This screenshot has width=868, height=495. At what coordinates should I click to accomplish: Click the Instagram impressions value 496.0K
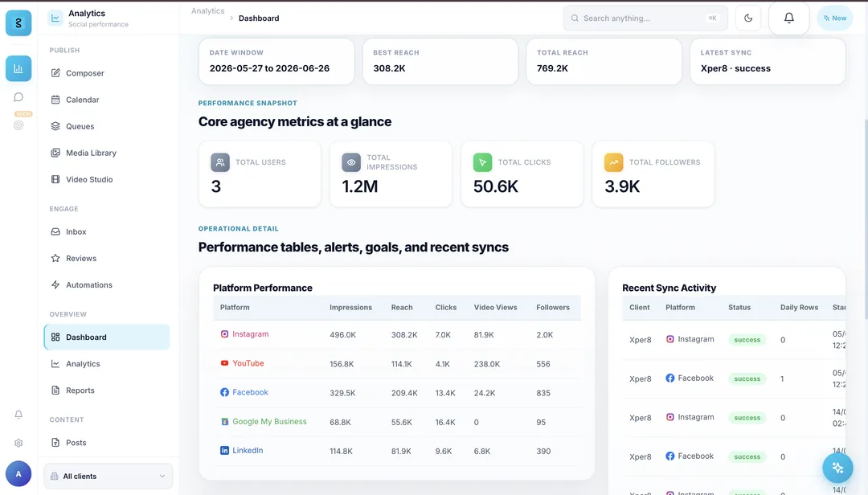[x=342, y=335]
